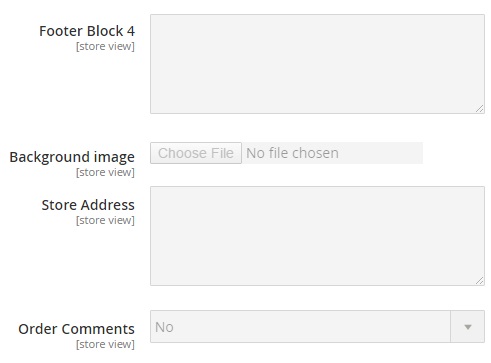Click the Background image file upload field
Image resolution: width=491 pixels, height=363 pixels.
[x=286, y=153]
